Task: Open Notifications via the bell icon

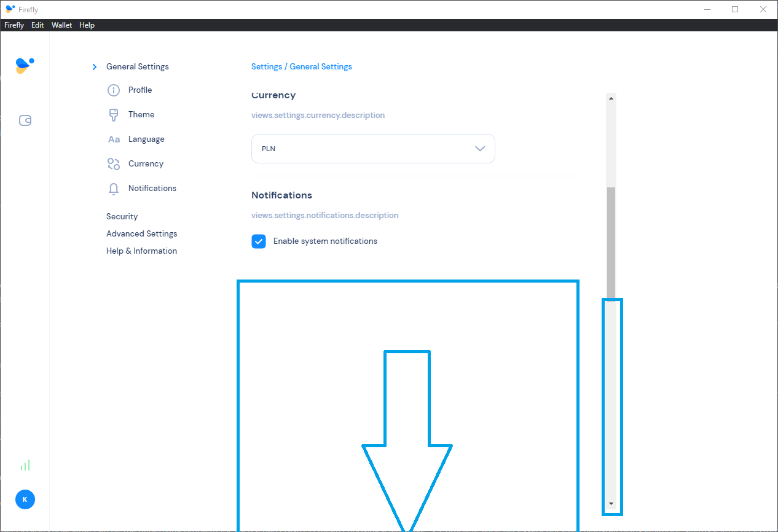Action: 113,188
